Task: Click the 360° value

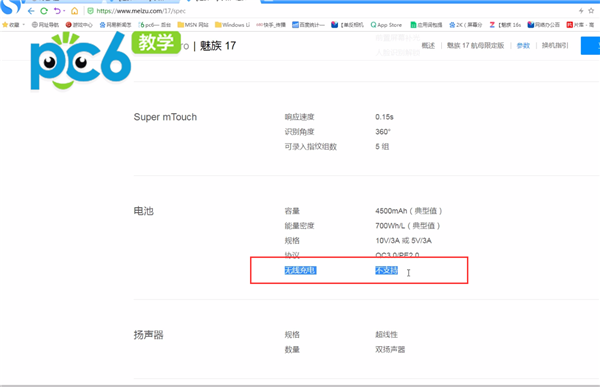Action: 383,132
